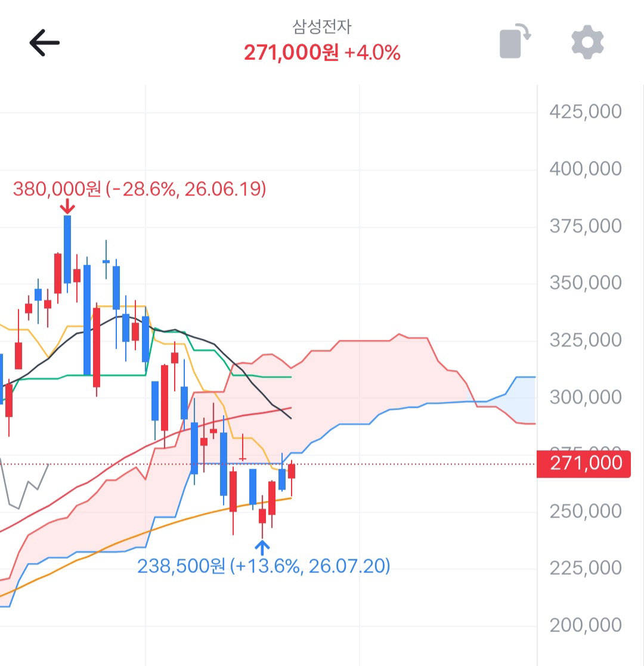Viewport: 644px width, 666px height.
Task: Click the 300,000 price axis label
Action: pyautogui.click(x=586, y=397)
